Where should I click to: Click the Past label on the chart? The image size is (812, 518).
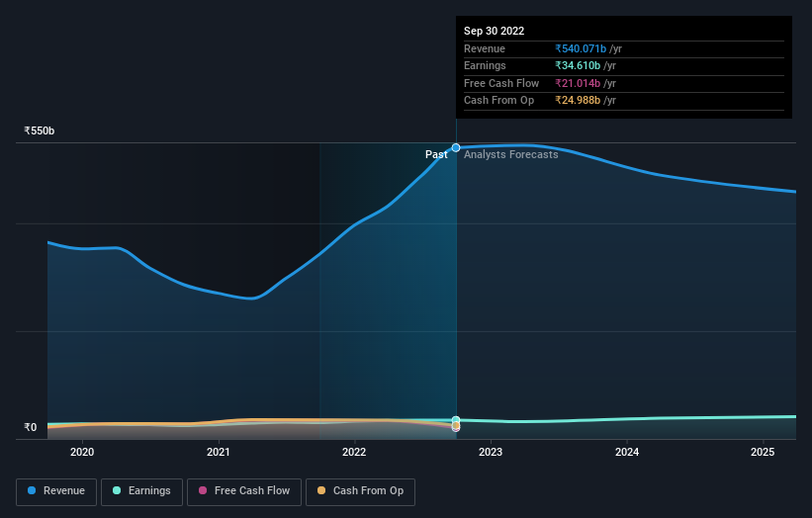click(x=436, y=155)
